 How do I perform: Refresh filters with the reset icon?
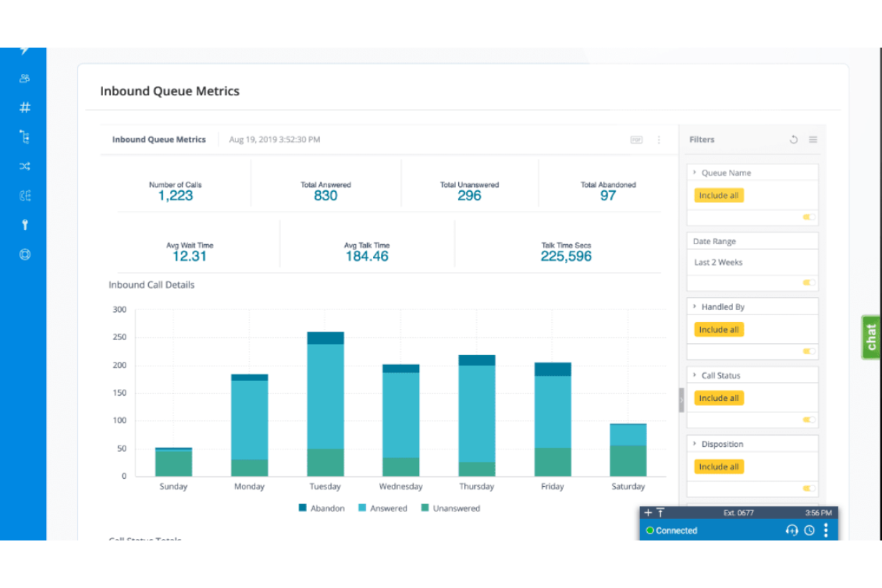793,139
